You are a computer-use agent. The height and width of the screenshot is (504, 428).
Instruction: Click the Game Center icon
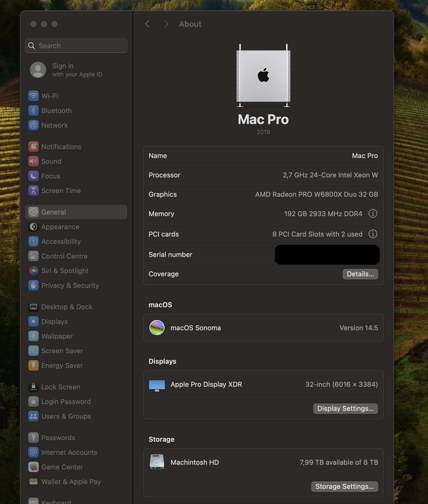point(33,467)
